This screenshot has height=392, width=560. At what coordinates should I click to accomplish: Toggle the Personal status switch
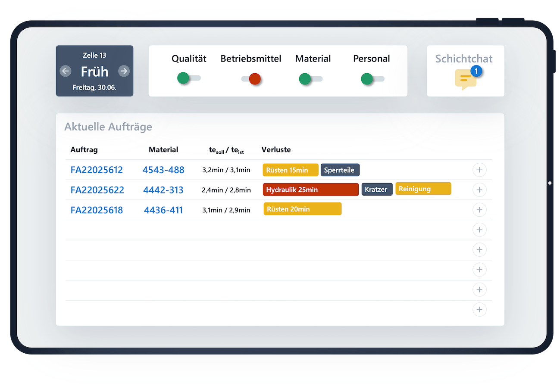372,79
